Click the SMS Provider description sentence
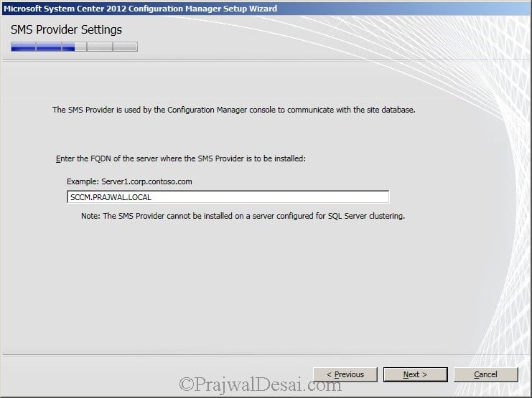This screenshot has width=532, height=398. click(x=234, y=110)
